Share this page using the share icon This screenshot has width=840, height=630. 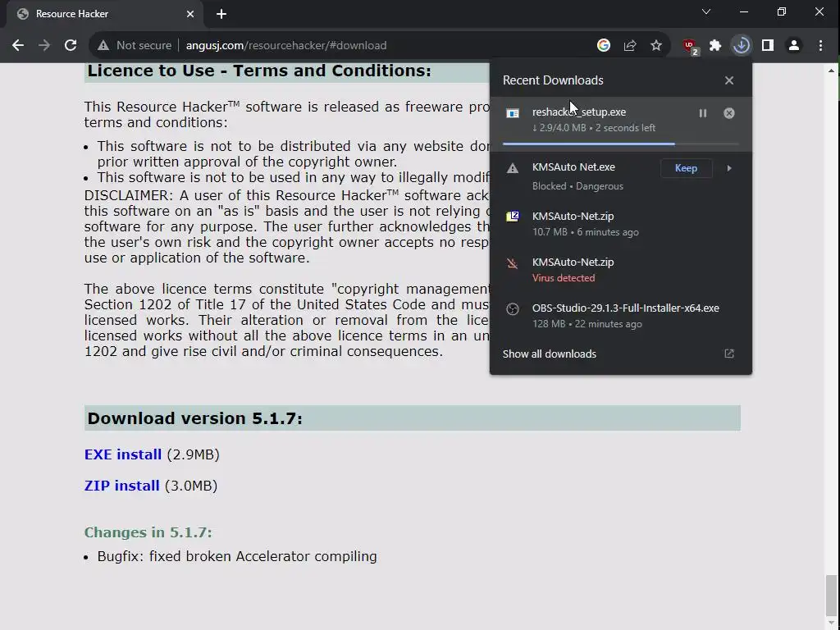[630, 46]
